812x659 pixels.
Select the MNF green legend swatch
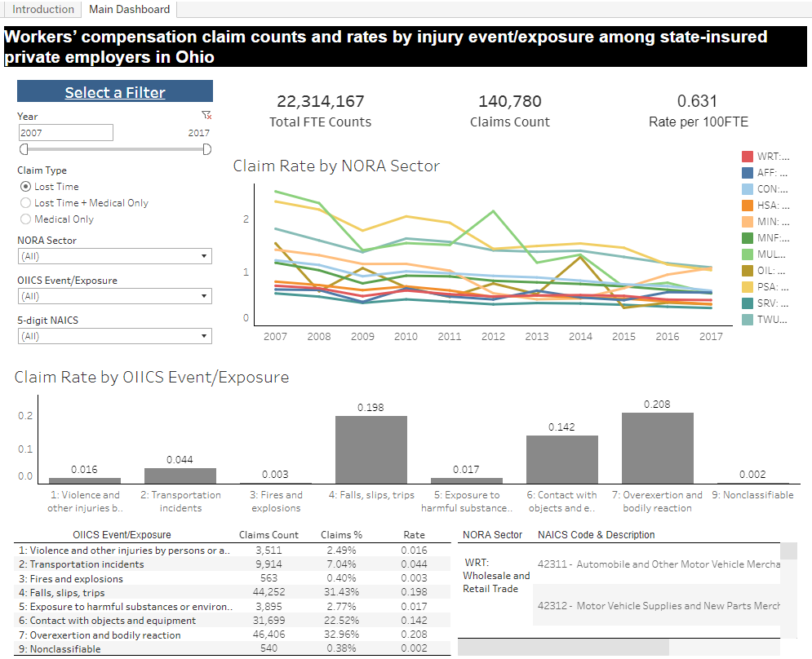748,237
